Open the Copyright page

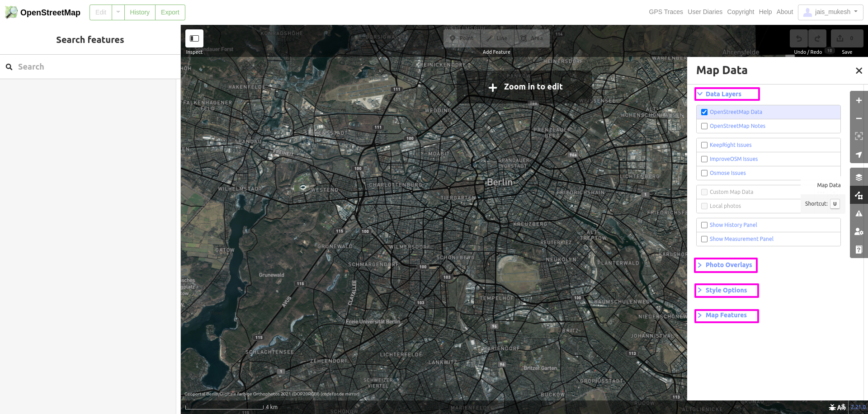click(741, 12)
